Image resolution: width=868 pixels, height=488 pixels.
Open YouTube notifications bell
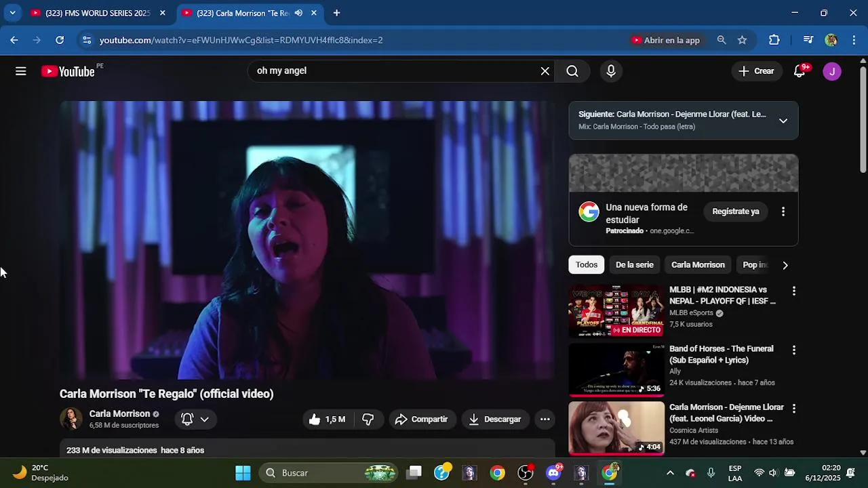coord(800,71)
